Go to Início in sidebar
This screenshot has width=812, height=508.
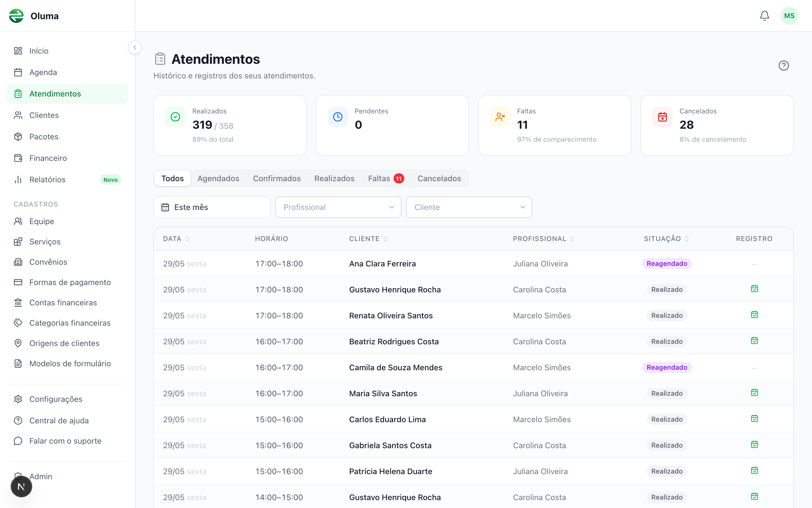point(67,51)
